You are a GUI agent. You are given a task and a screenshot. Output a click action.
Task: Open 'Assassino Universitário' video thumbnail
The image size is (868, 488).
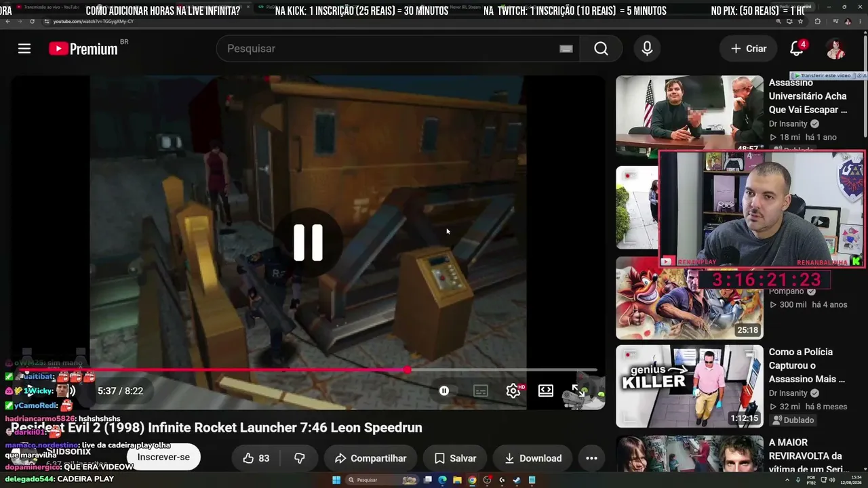(x=689, y=113)
